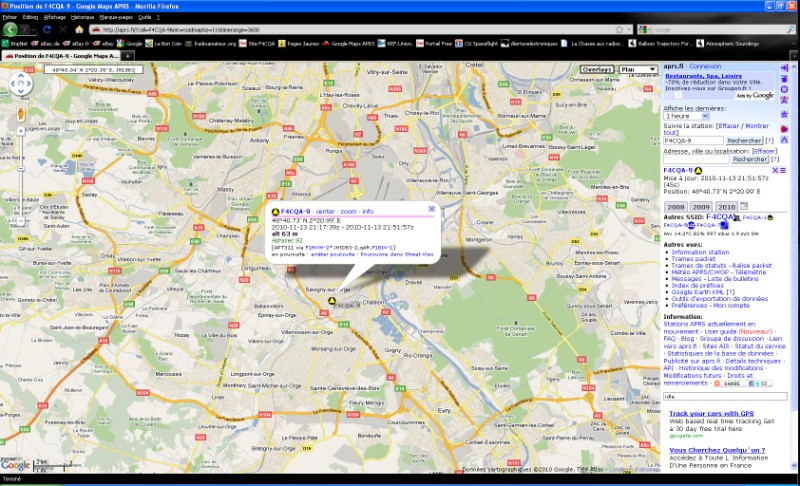Open the search engine selector dropdown
Image resolution: width=800 pixels, height=486 pixels.
pyautogui.click(x=644, y=30)
